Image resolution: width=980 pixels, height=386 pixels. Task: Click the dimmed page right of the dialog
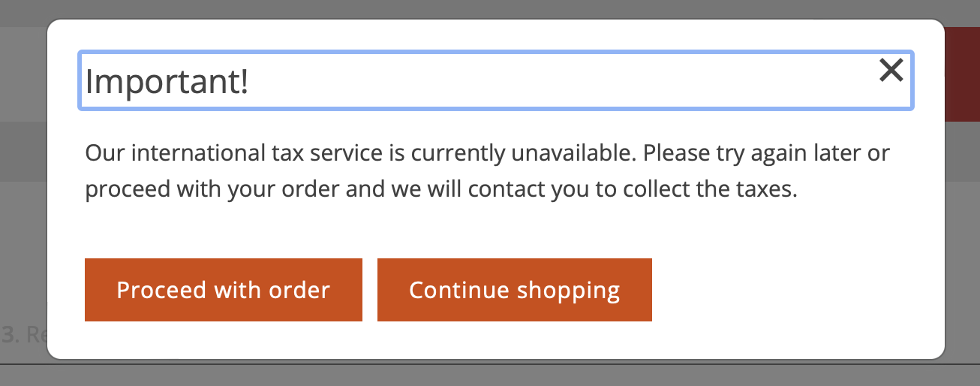[962, 225]
